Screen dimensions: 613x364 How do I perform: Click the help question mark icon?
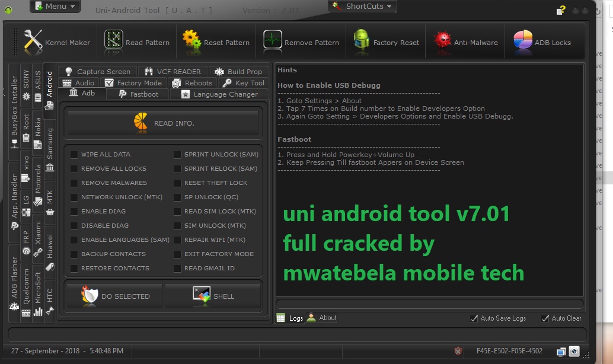click(561, 11)
